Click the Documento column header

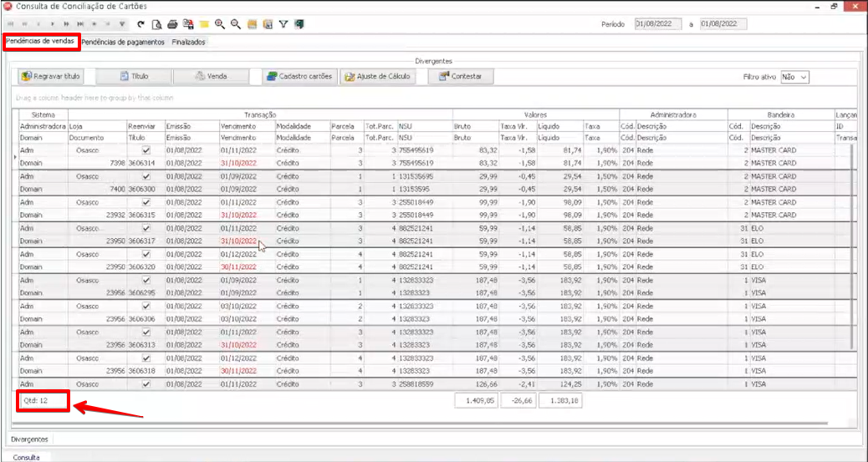tap(98, 138)
